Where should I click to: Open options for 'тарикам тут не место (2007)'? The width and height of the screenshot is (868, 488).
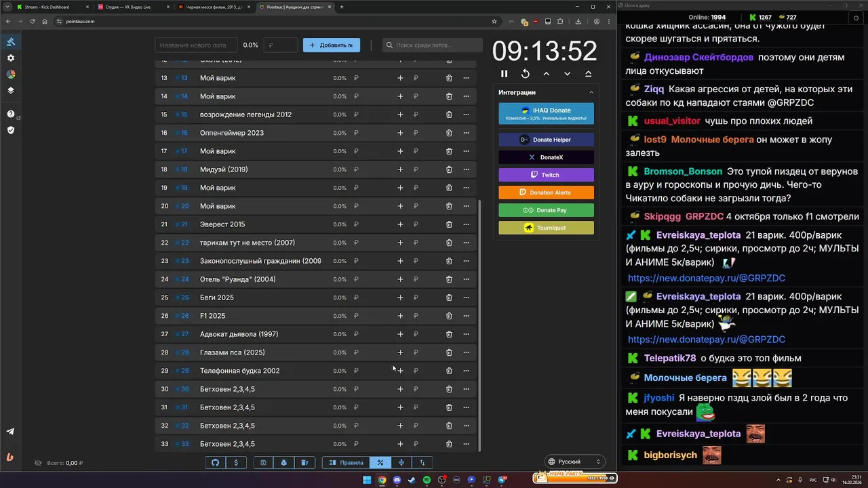[466, 243]
